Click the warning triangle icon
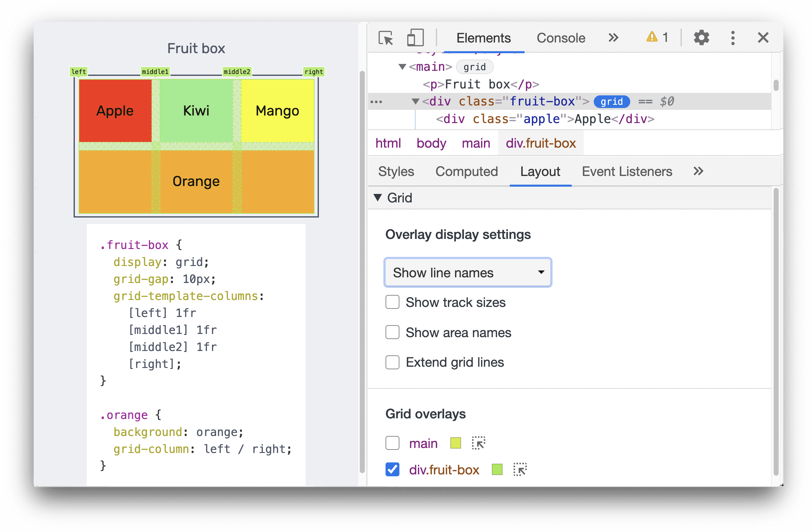This screenshot has height=532, width=812. click(653, 37)
